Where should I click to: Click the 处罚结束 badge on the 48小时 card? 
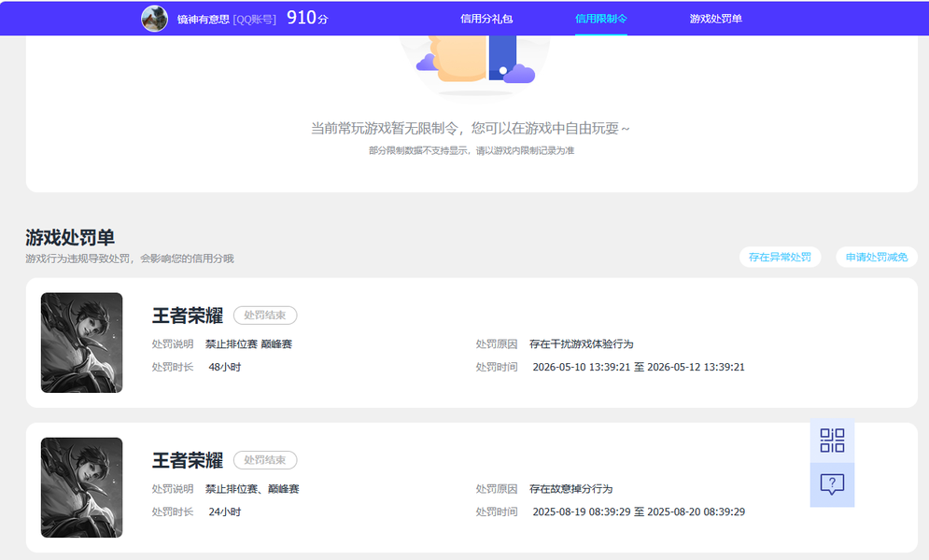265,315
